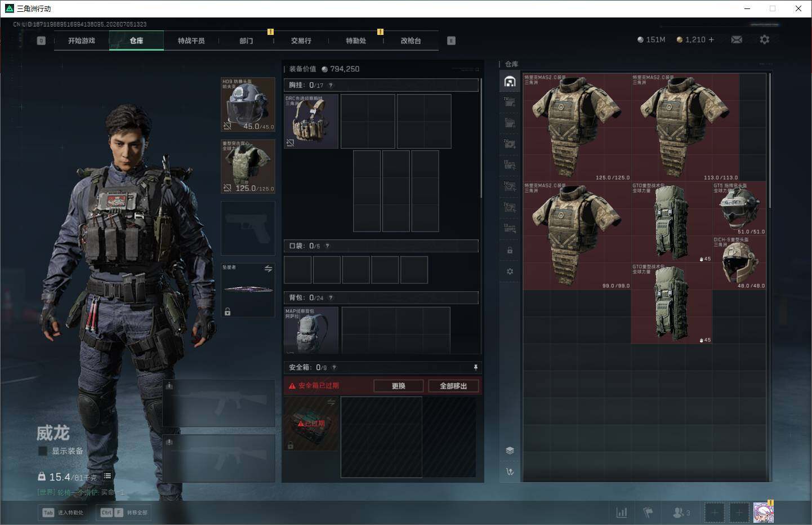This screenshot has width=812, height=525.
Task: Click the warehouse sidebar lock icon
Action: (x=510, y=250)
